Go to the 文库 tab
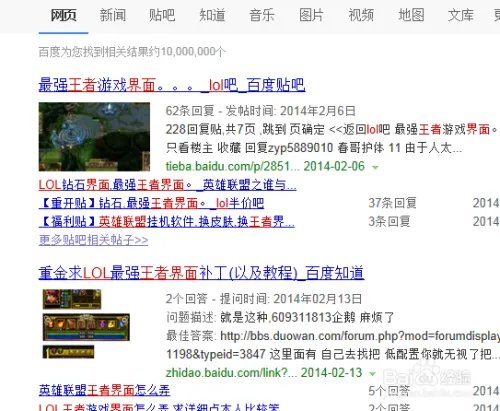Viewport: 500px width, 411px height. 461,15
